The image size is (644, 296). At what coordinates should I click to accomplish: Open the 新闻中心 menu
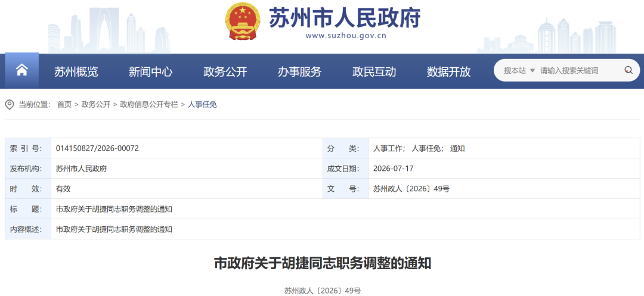pos(151,71)
